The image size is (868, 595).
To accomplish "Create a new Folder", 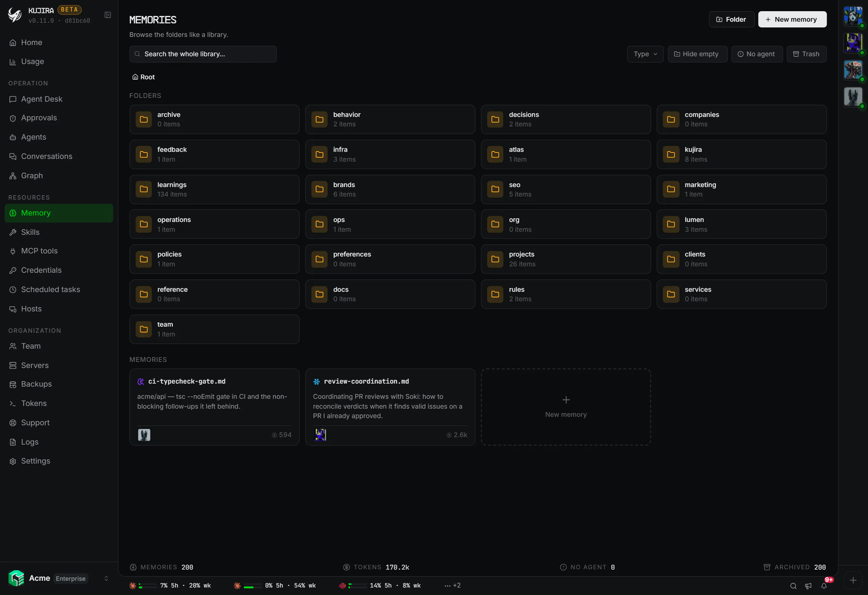I will pos(731,19).
